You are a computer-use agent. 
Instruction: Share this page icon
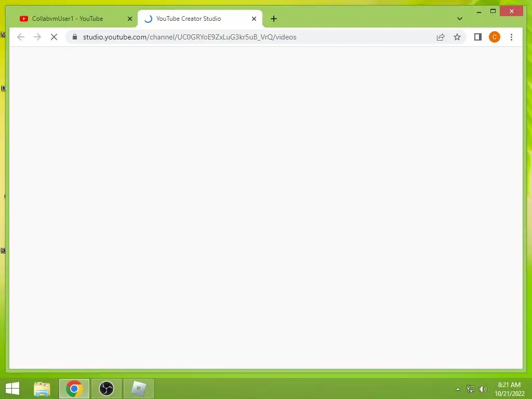441,37
